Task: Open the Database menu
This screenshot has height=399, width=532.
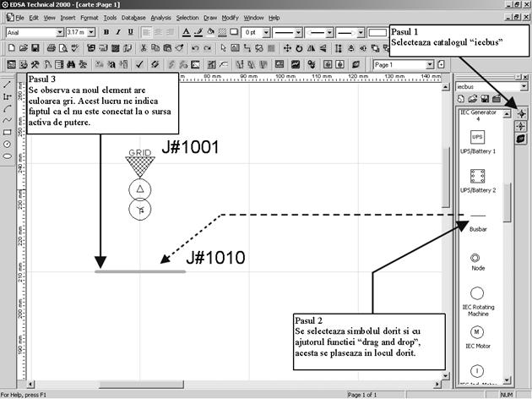Action: 133,17
